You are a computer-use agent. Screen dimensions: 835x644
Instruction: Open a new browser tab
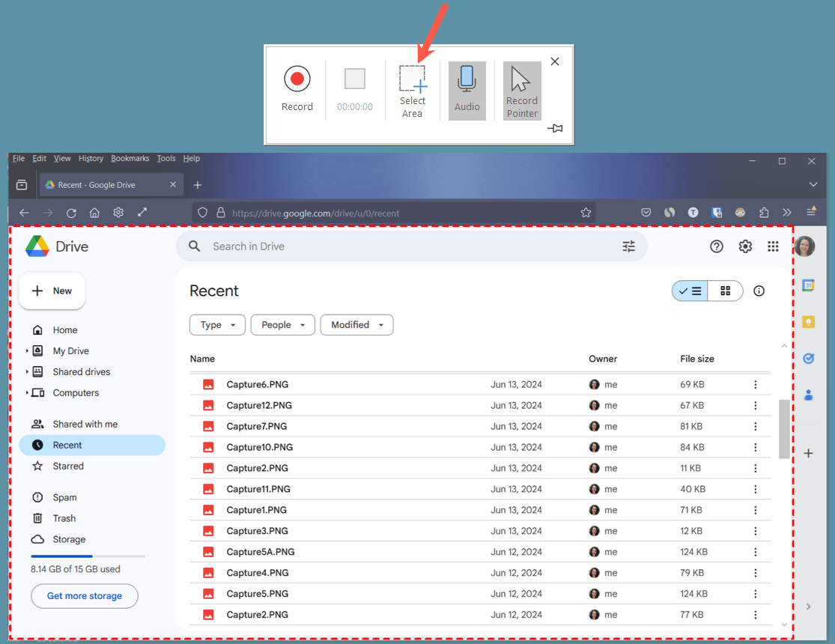click(x=198, y=185)
